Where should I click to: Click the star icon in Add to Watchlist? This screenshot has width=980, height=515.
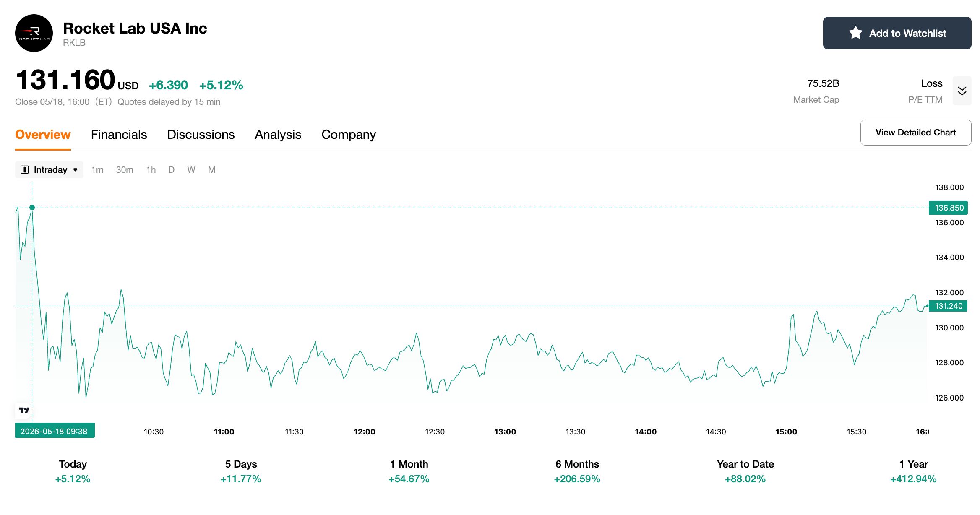(855, 33)
